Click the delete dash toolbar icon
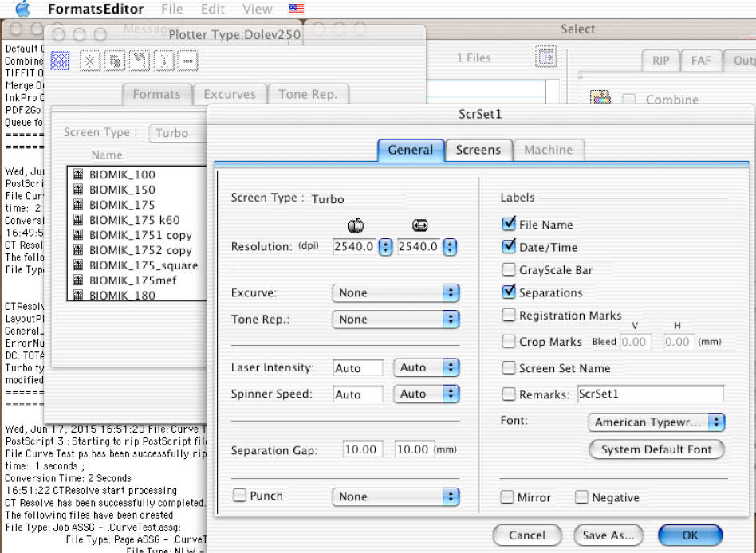This screenshot has height=553, width=756. click(x=188, y=61)
